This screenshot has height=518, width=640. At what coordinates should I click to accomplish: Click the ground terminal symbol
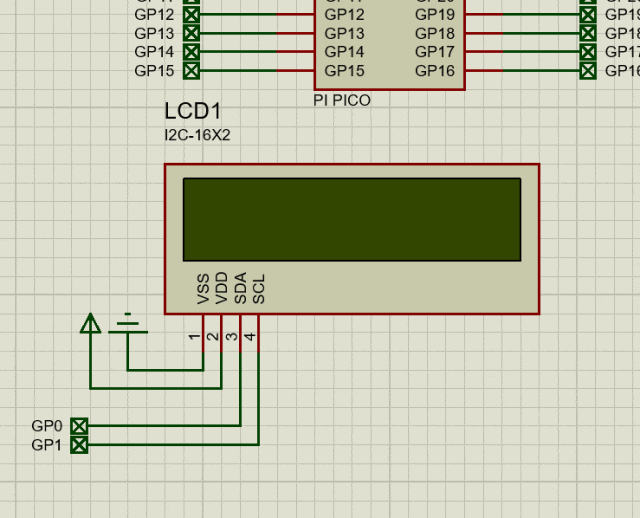pos(128,325)
